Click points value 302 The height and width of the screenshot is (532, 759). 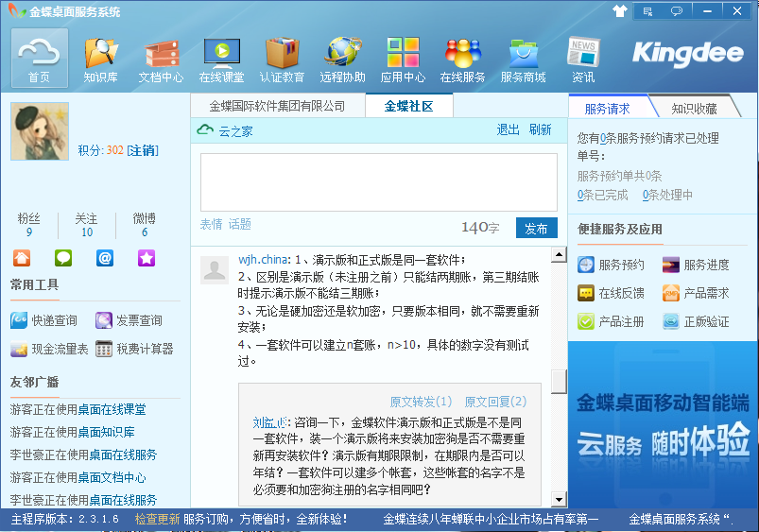pyautogui.click(x=115, y=150)
